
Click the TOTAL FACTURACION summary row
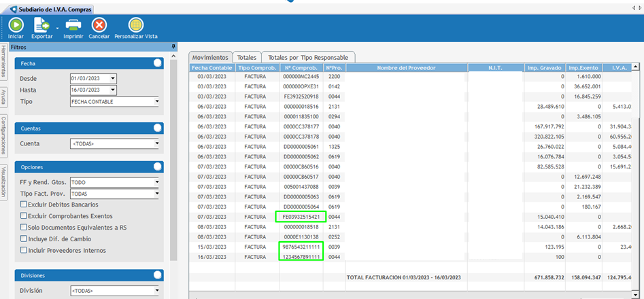coord(411,278)
